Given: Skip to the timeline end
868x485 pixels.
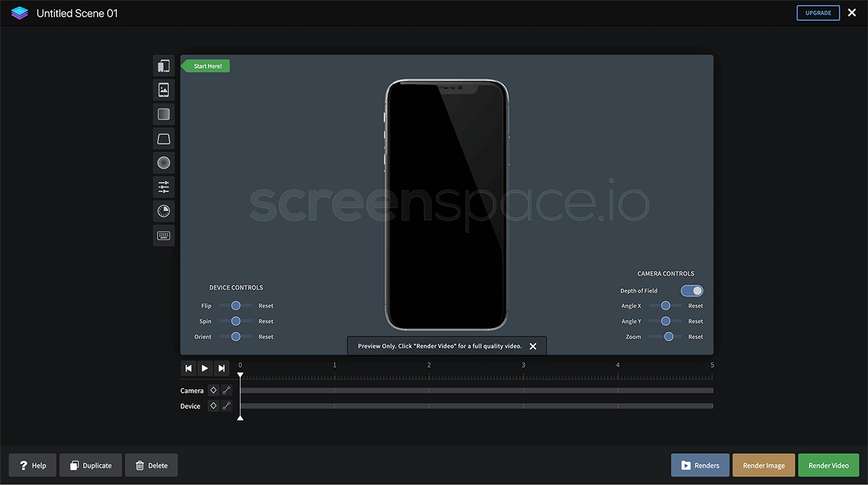Looking at the screenshot, I should [221, 368].
